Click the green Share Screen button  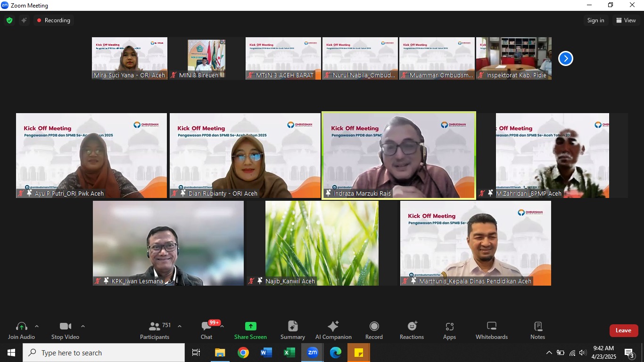tap(250, 327)
